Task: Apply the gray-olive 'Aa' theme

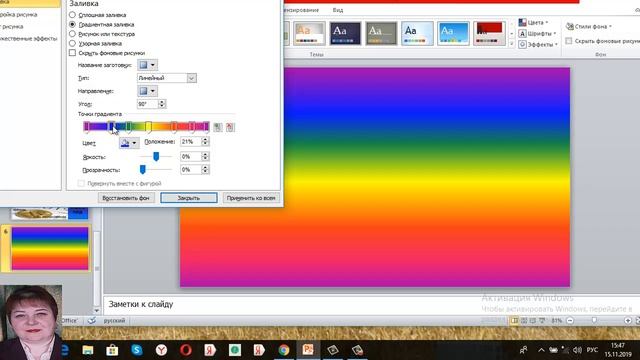Action: pos(381,33)
